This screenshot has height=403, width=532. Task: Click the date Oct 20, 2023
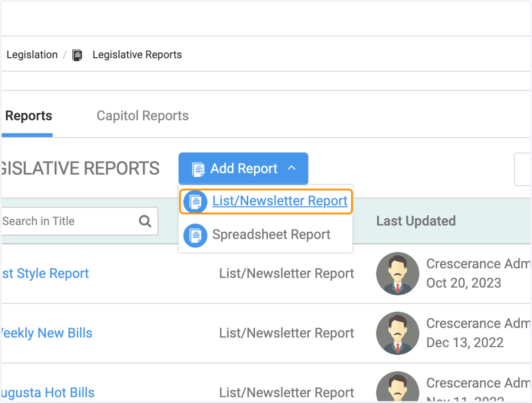click(x=464, y=283)
